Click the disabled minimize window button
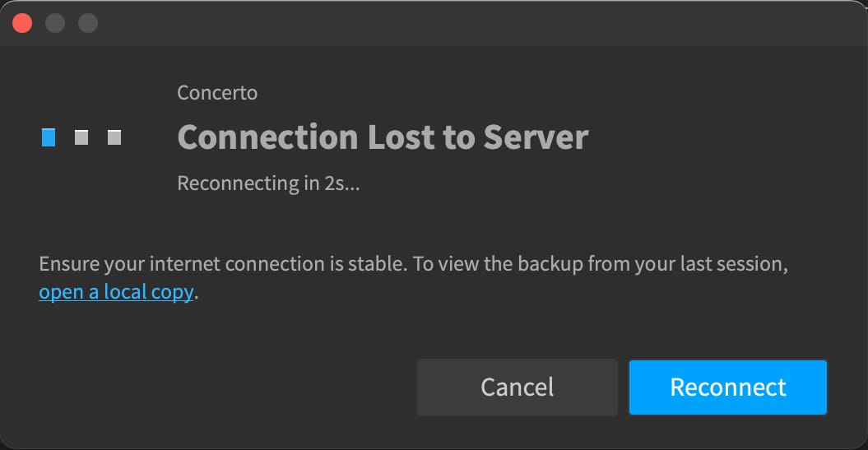This screenshot has height=450, width=868. [x=55, y=23]
